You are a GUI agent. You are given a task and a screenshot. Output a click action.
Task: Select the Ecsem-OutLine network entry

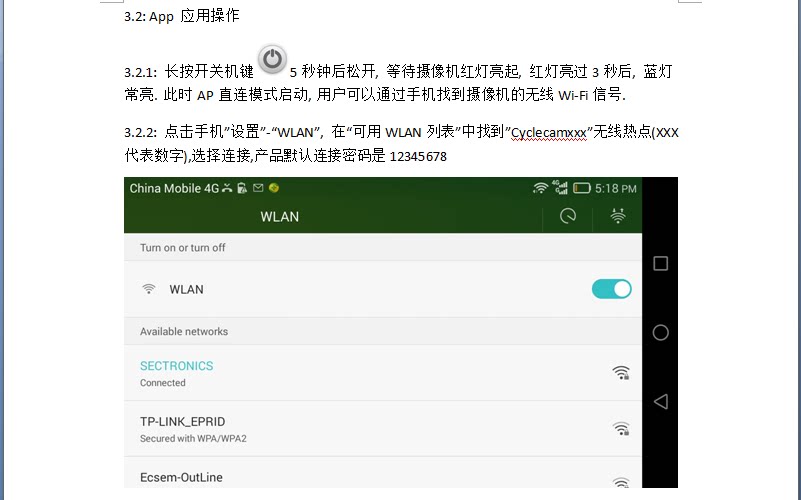pyautogui.click(x=383, y=473)
